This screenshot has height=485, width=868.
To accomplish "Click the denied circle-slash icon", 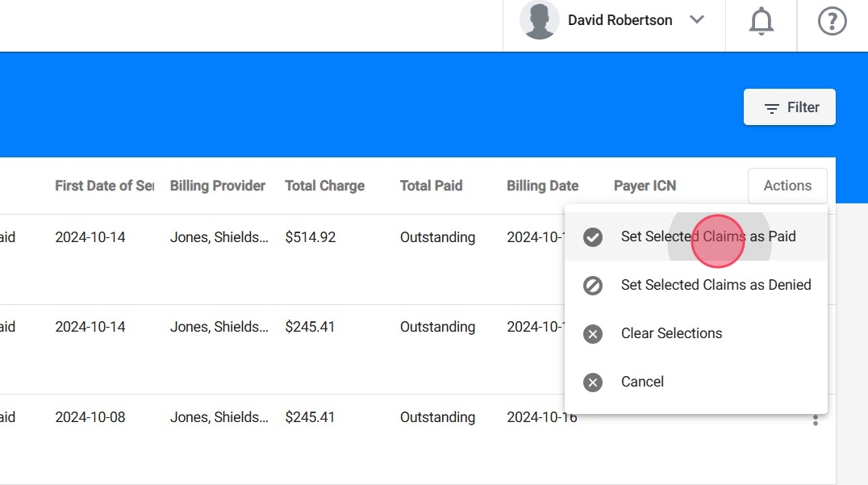I will (x=593, y=286).
